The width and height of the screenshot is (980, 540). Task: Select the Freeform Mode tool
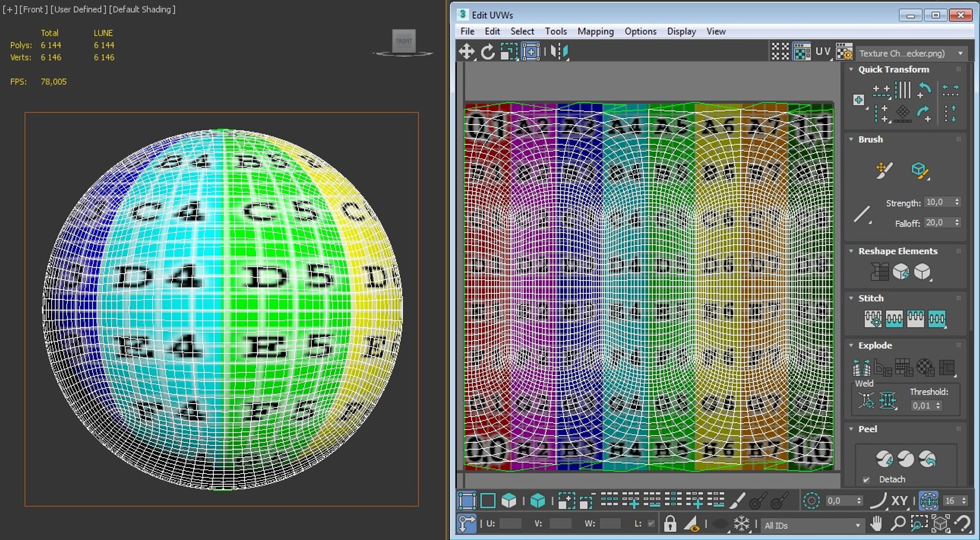point(531,52)
